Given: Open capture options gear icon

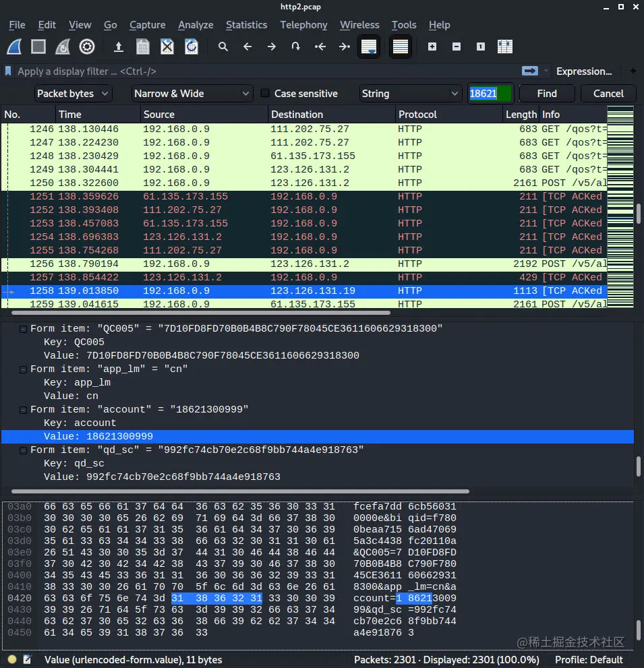Looking at the screenshot, I should point(87,47).
